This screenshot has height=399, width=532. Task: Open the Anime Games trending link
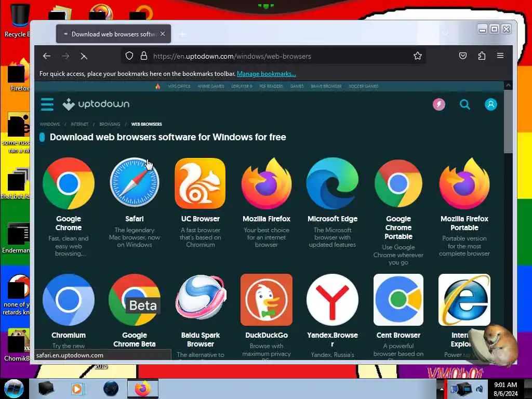click(211, 86)
